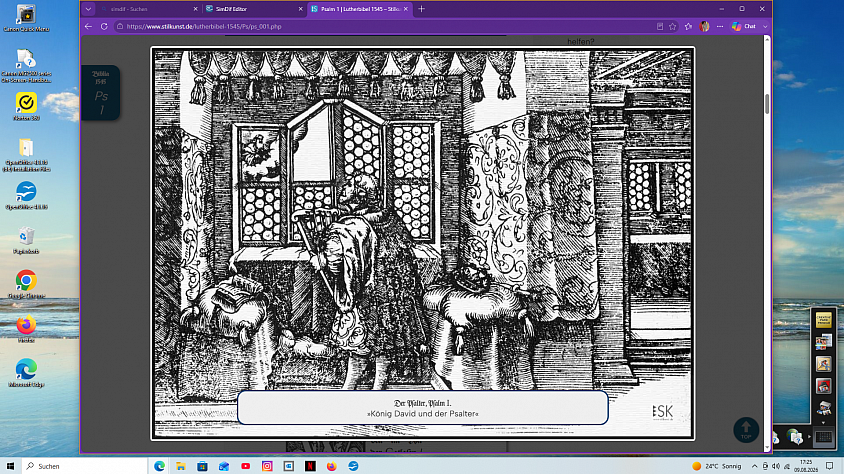Open Canon MG7500 series manual desktop icon
Screen dimensions: 844x474
click(26, 66)
